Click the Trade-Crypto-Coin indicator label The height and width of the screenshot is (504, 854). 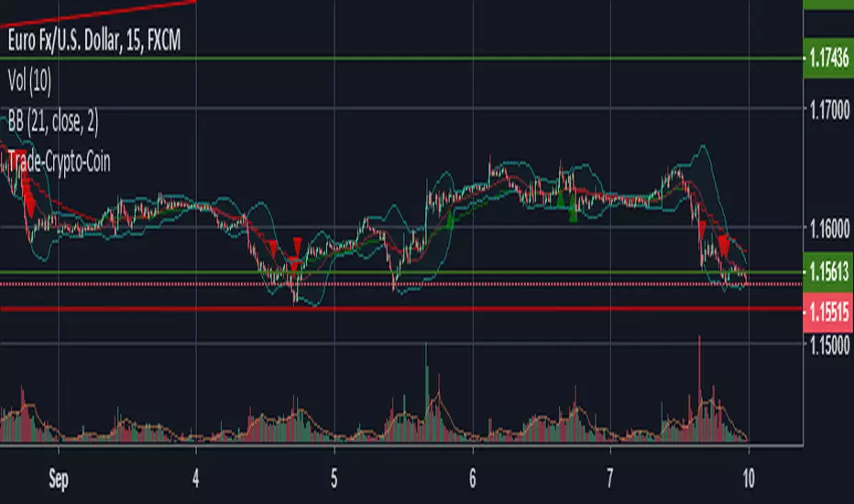coord(59,162)
